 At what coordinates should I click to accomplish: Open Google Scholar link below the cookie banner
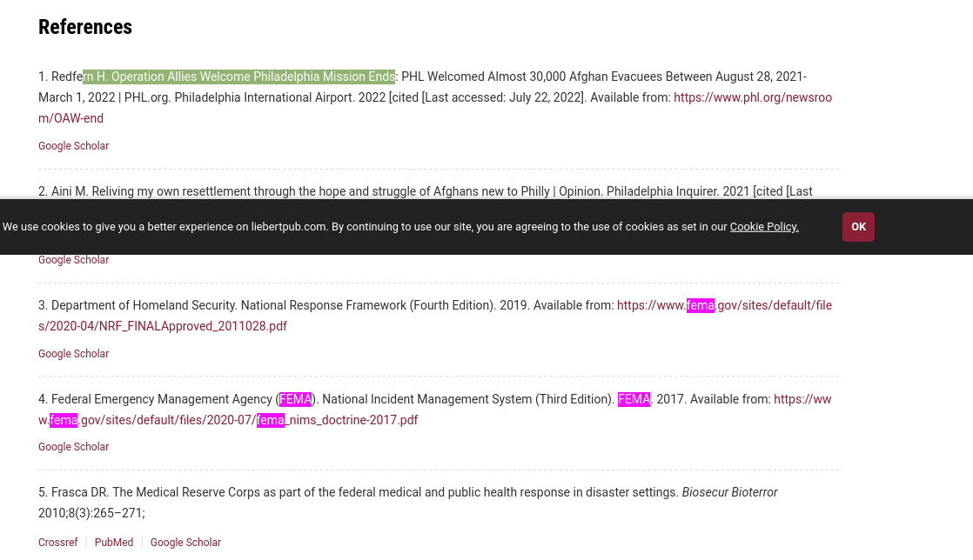tap(74, 260)
